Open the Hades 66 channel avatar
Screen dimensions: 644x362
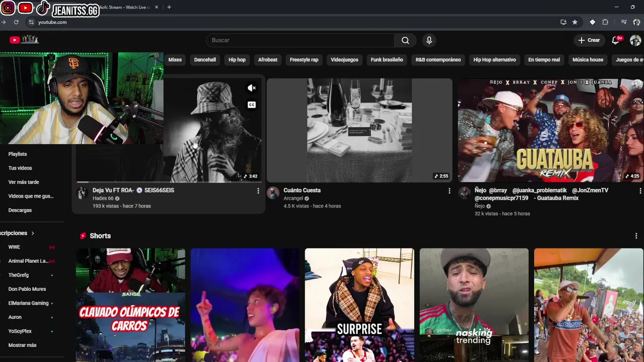(x=82, y=193)
